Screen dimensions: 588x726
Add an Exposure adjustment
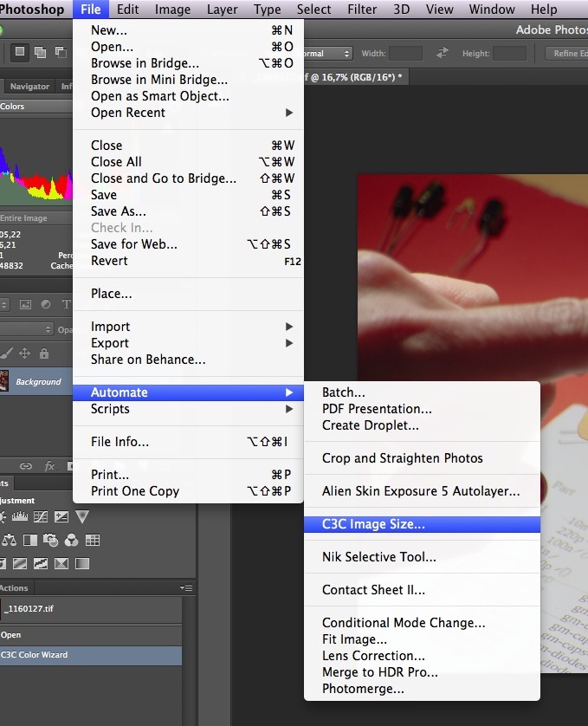tap(61, 516)
